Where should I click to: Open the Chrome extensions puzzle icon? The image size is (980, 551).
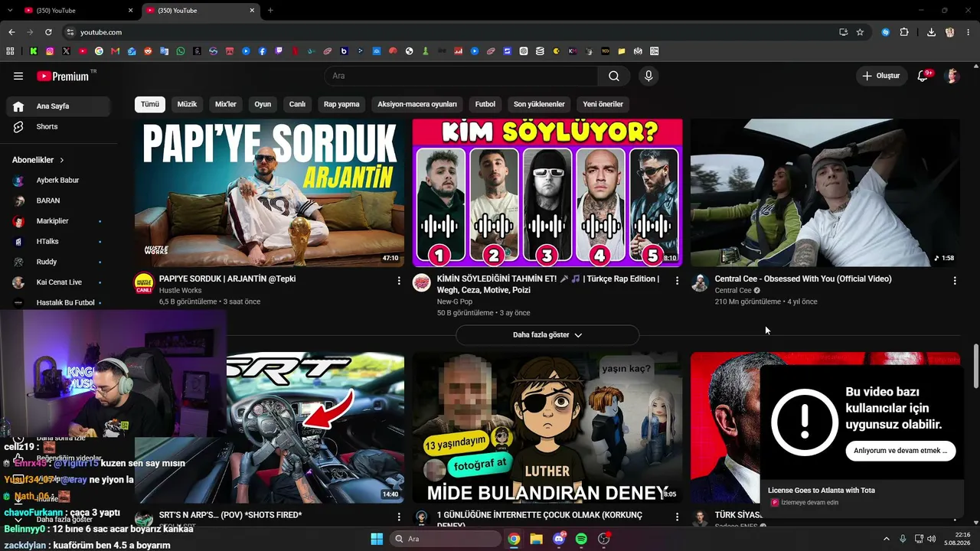click(904, 32)
